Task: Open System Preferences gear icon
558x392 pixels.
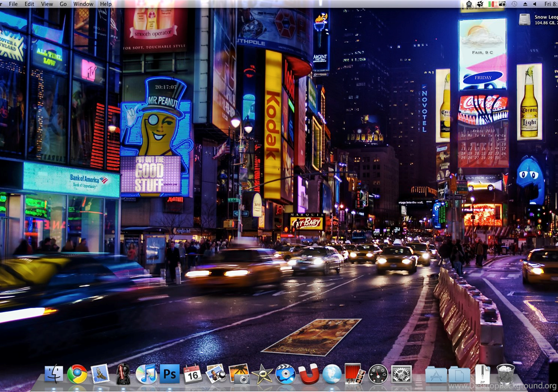Action: click(401, 374)
